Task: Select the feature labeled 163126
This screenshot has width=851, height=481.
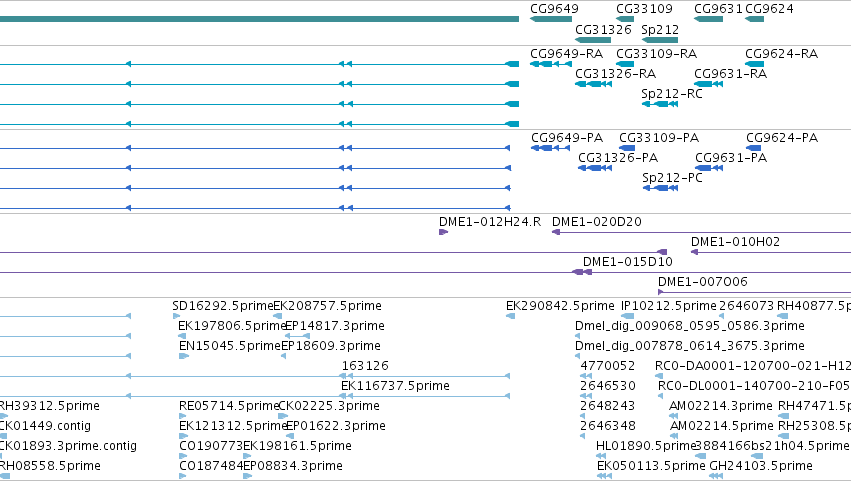Action: click(x=365, y=366)
